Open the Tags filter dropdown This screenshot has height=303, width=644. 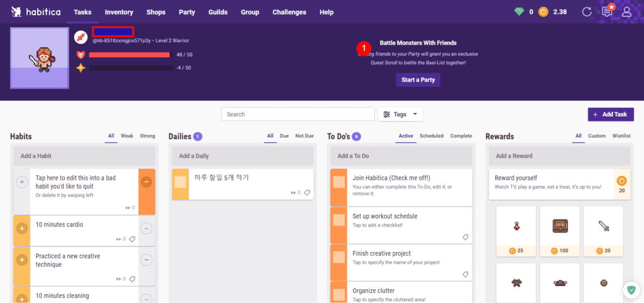pyautogui.click(x=400, y=114)
